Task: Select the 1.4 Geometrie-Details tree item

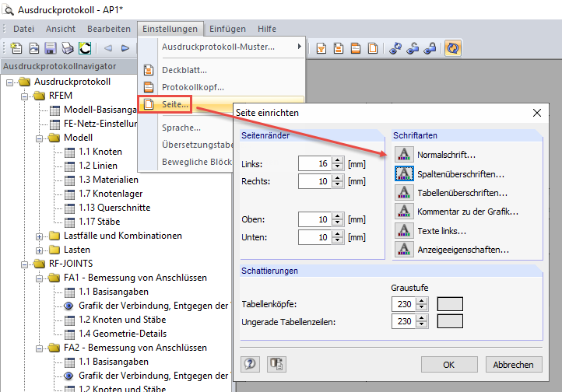Action: click(122, 334)
